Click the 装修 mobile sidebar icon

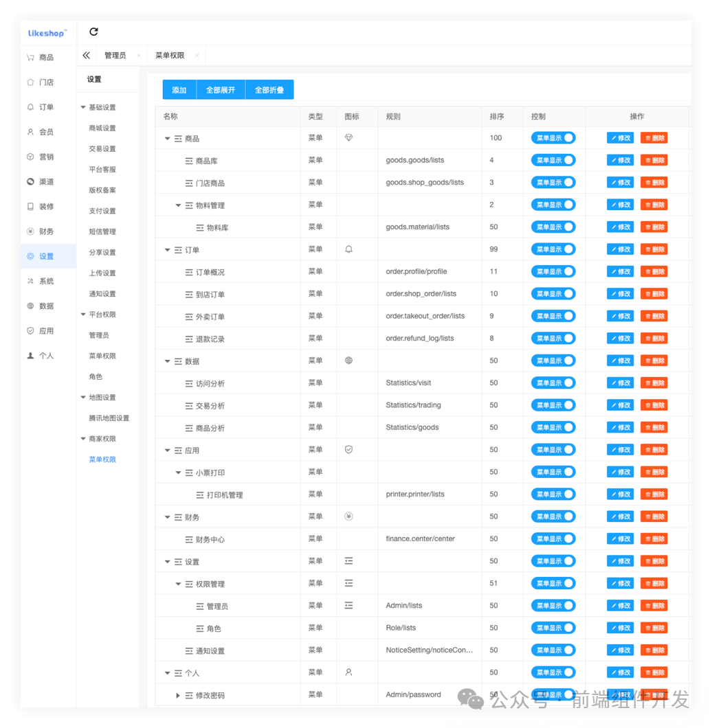(29, 206)
